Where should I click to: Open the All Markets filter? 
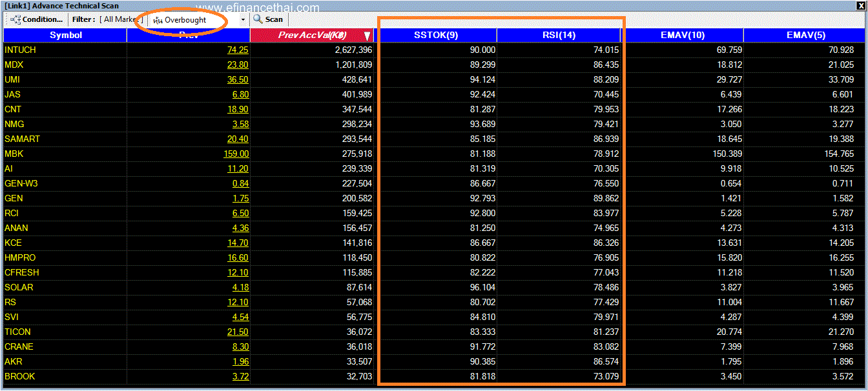[x=121, y=19]
